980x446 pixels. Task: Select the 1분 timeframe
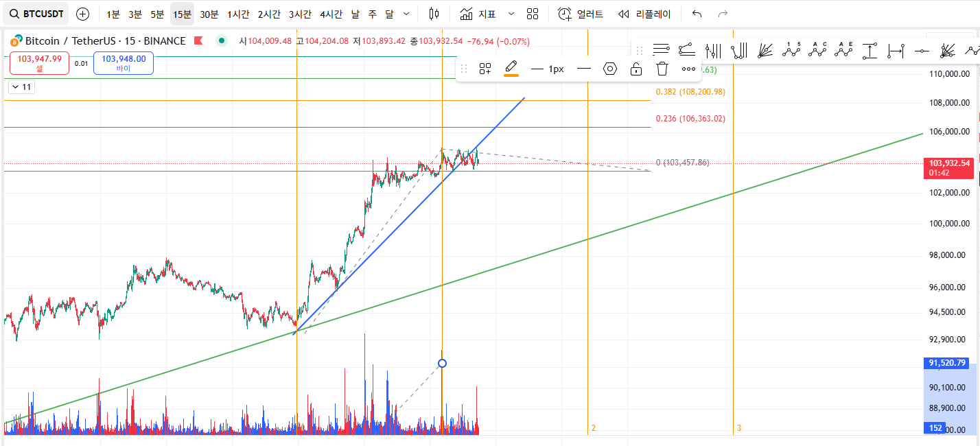(113, 14)
